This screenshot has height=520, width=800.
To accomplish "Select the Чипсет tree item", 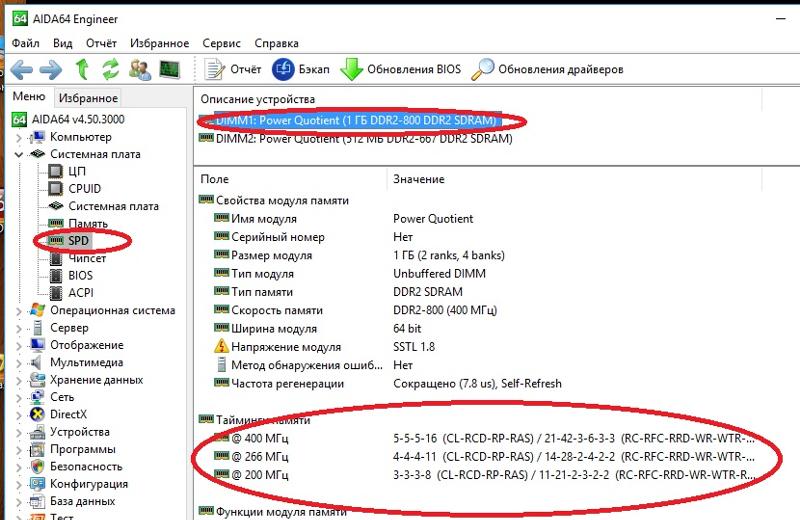I will coord(87,258).
